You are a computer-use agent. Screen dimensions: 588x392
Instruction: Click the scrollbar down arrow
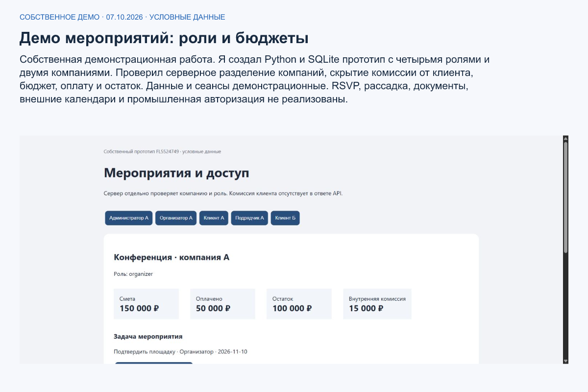(565, 361)
